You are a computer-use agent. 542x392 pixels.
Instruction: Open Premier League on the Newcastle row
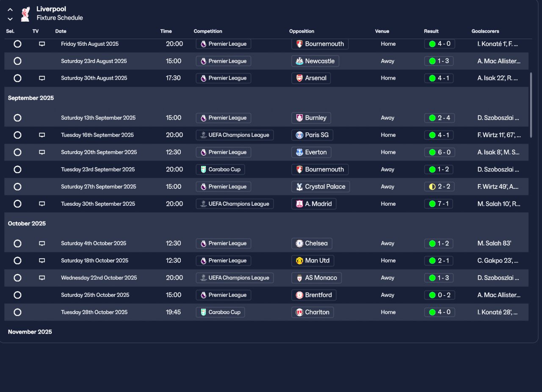pyautogui.click(x=224, y=61)
